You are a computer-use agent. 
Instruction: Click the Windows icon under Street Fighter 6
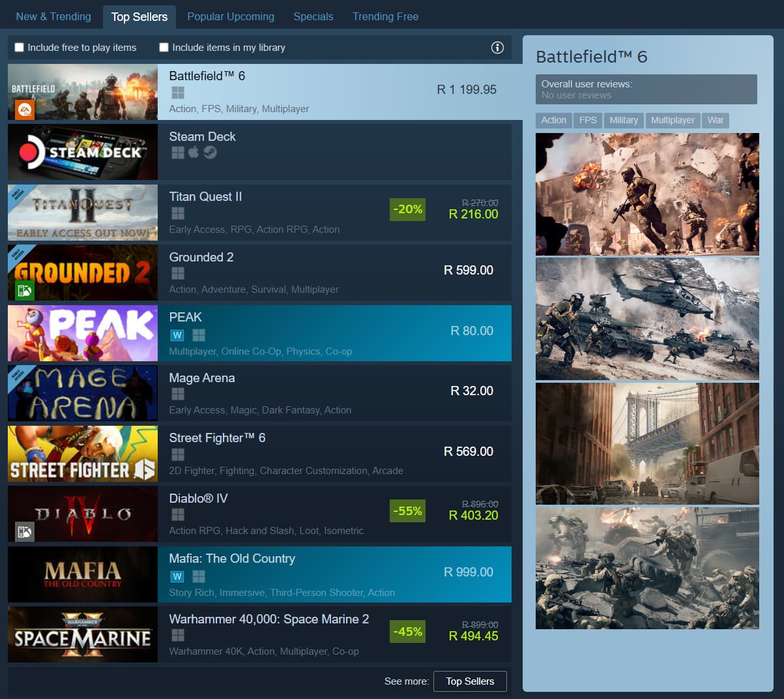pos(178,454)
